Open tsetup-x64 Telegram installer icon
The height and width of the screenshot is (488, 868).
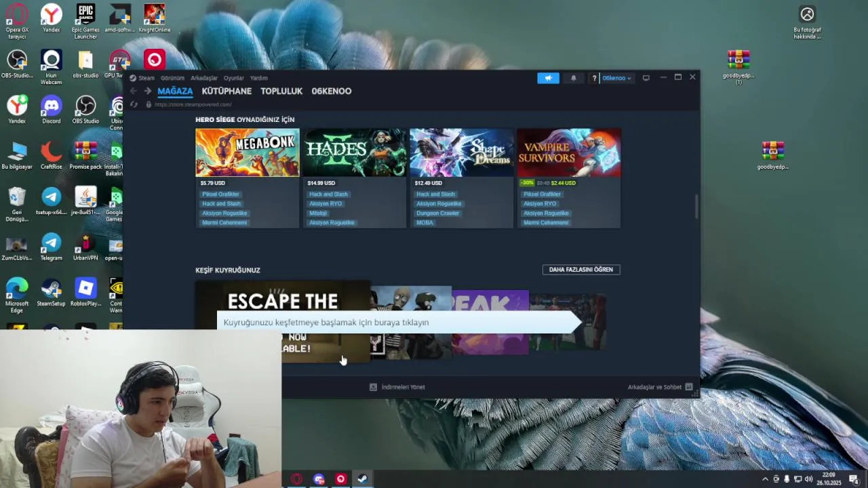click(51, 201)
